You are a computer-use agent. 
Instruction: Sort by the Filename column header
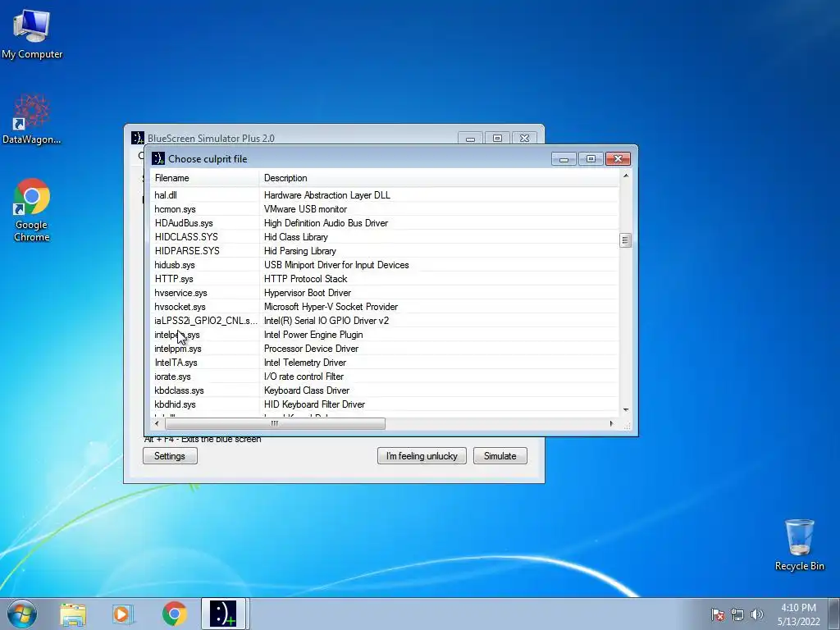[204, 178]
